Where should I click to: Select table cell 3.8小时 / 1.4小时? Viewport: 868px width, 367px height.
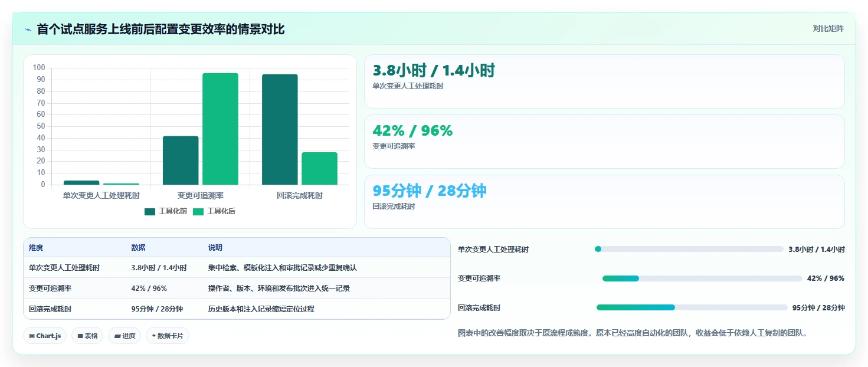point(159,268)
